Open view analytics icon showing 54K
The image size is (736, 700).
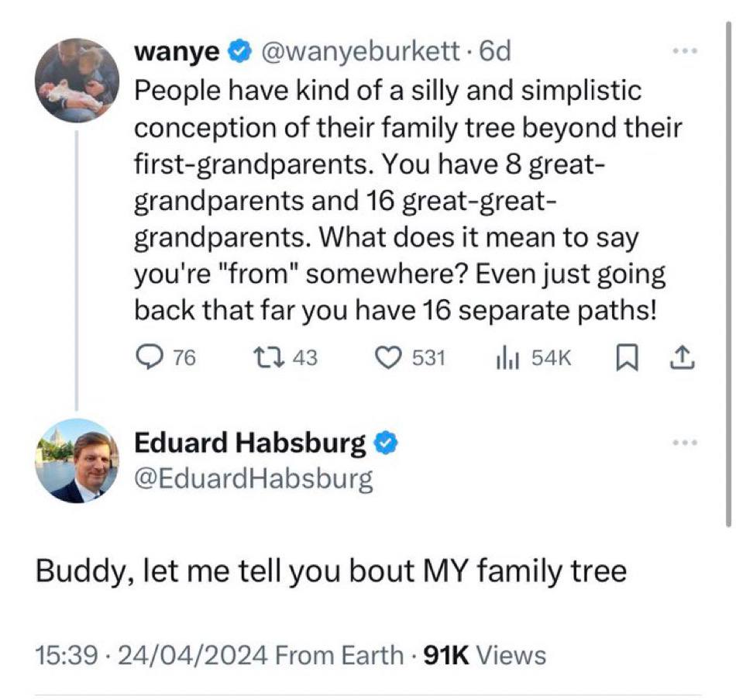(x=506, y=357)
